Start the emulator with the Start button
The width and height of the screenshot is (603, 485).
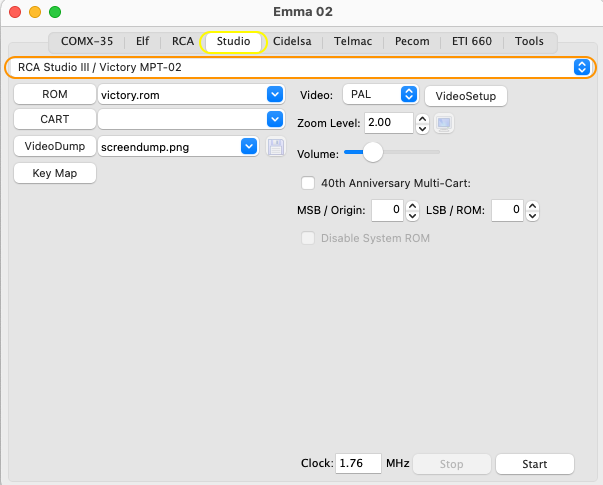535,464
